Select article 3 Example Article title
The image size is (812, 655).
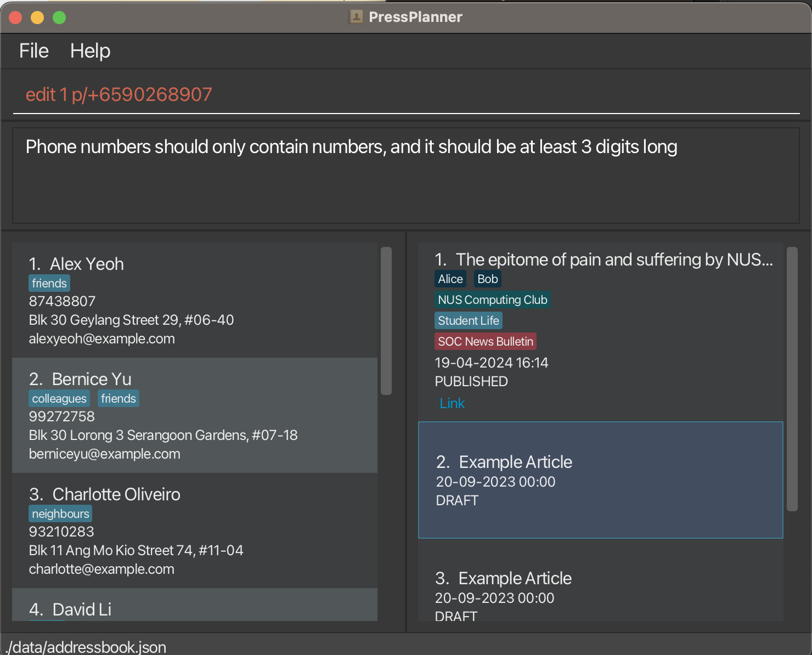[515, 578]
